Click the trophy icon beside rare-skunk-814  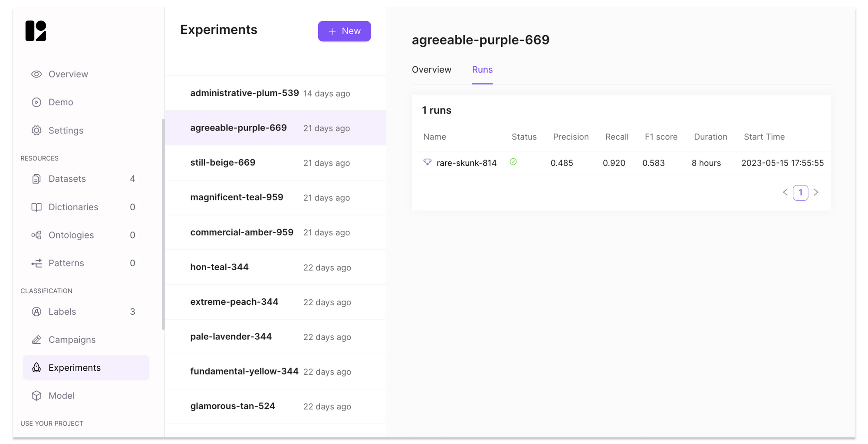[428, 163]
